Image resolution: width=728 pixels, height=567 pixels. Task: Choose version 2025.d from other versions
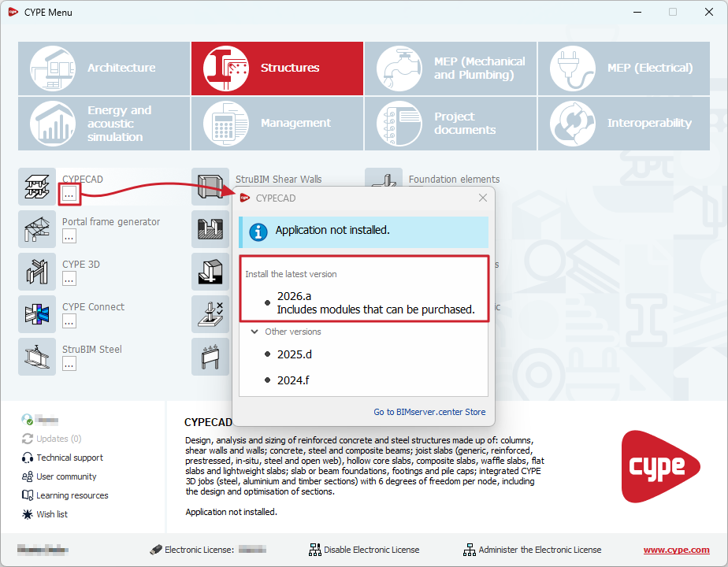tap(295, 354)
